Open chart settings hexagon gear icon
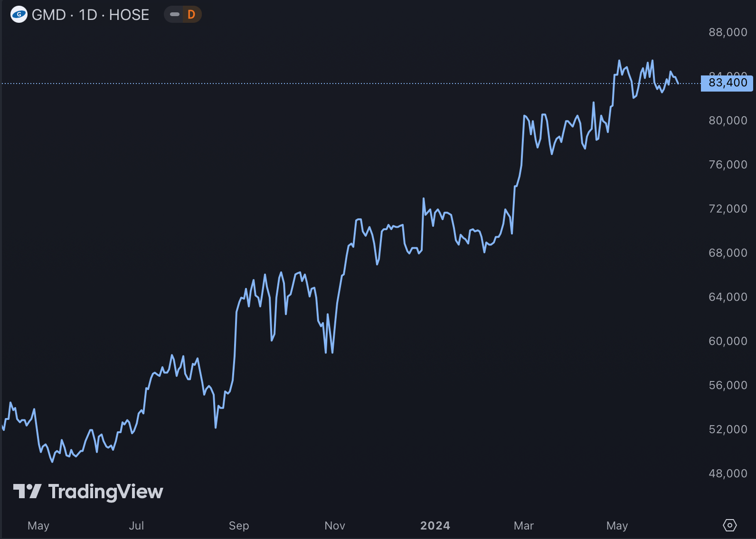The height and width of the screenshot is (539, 756). point(729,525)
